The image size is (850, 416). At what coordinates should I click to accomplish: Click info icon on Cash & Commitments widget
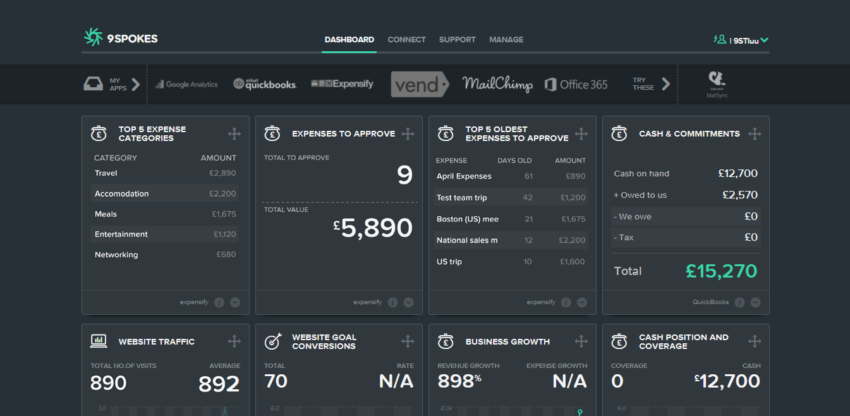[738, 301]
